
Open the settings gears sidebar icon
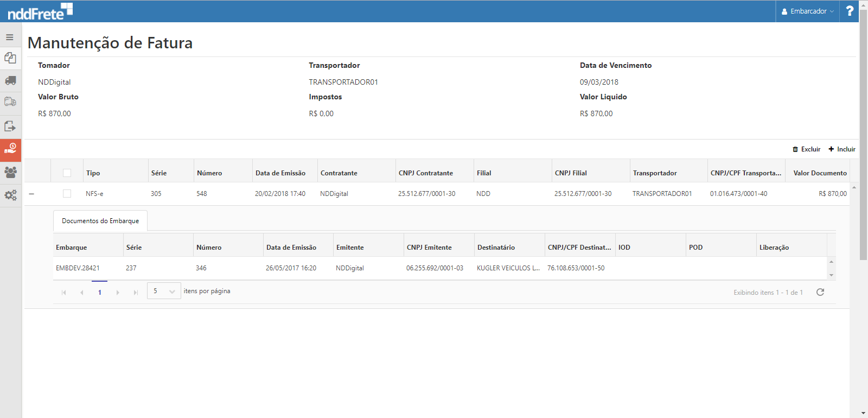coord(10,195)
